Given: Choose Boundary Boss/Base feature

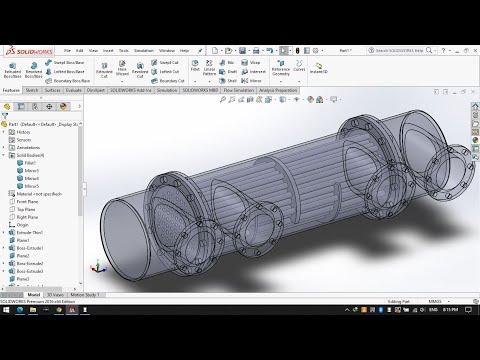Looking at the screenshot, I should tap(68, 81).
